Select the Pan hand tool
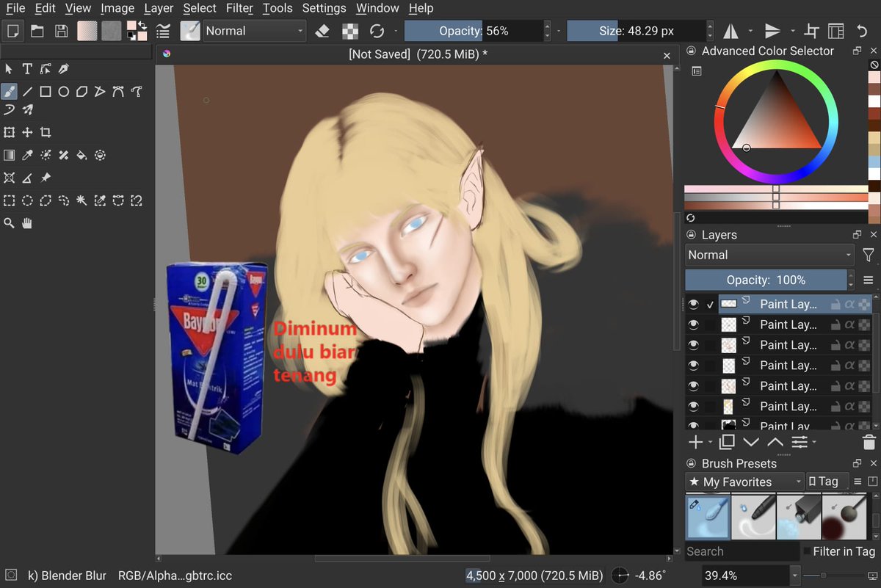The image size is (881, 588). [x=27, y=223]
